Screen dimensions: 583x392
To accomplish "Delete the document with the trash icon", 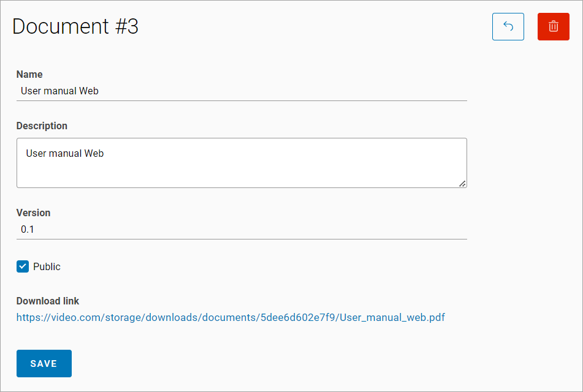I will [x=553, y=27].
